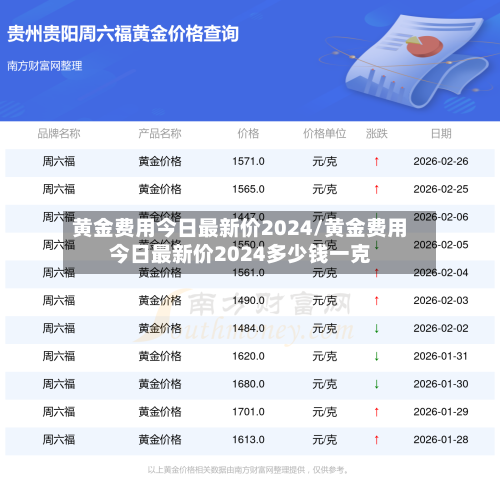Click the date 2026-01-29
500x486 pixels.
click(441, 412)
